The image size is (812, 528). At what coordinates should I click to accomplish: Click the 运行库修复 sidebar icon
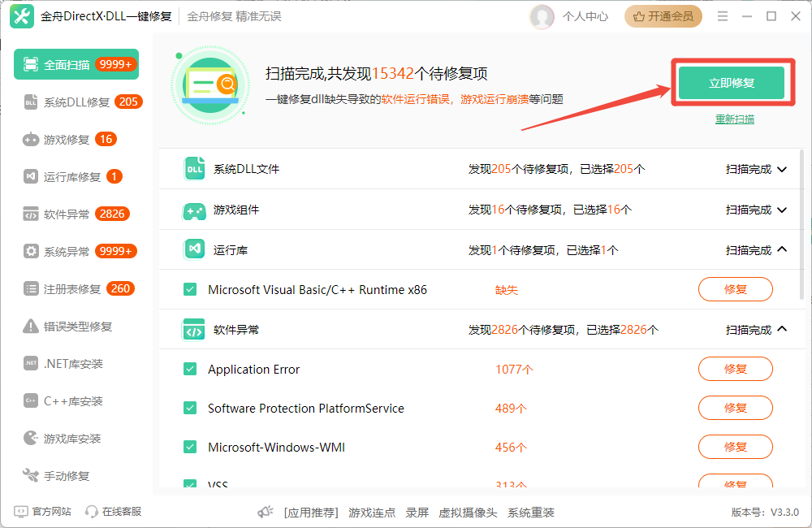pyautogui.click(x=31, y=177)
